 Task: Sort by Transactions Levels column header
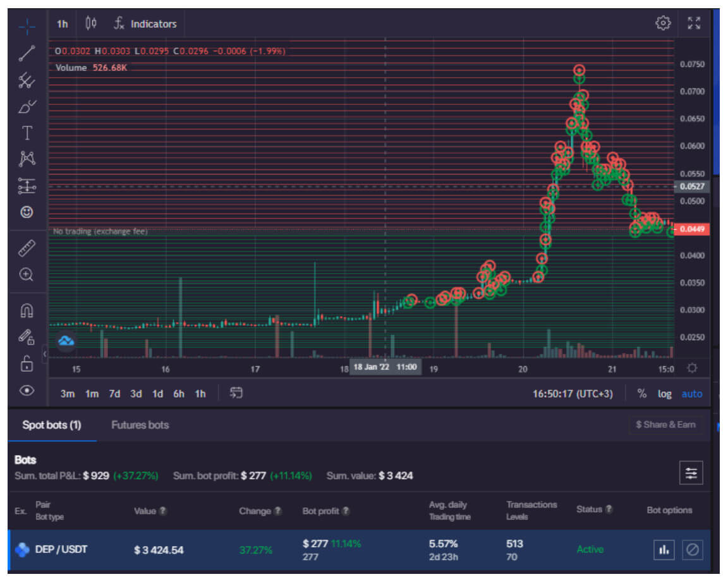tap(531, 510)
